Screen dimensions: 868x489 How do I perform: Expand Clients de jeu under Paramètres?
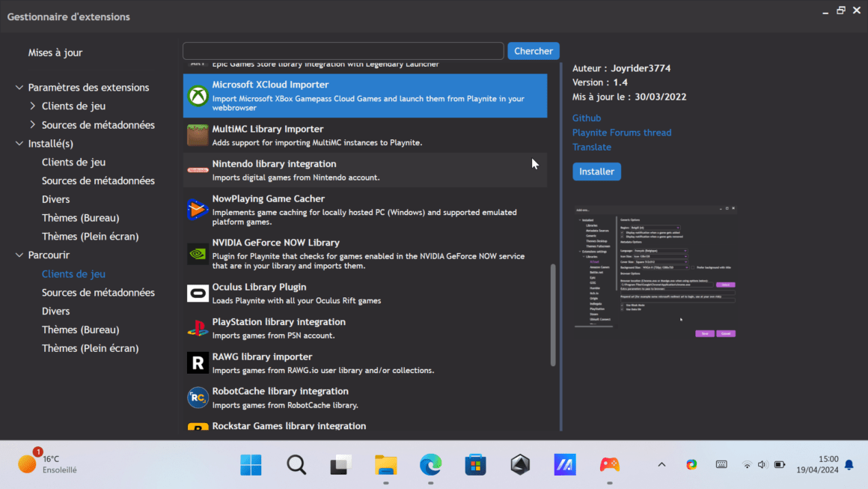33,106
